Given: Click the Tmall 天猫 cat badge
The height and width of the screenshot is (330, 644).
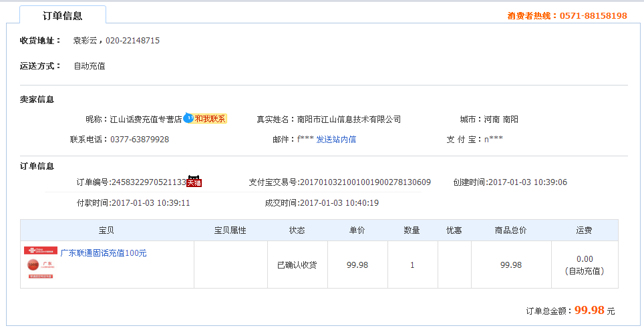Looking at the screenshot, I should [x=194, y=181].
